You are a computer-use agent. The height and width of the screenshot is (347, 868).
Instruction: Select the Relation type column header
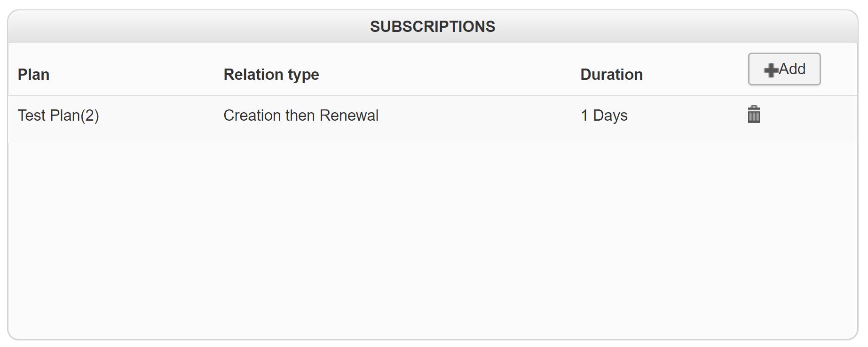(x=271, y=74)
